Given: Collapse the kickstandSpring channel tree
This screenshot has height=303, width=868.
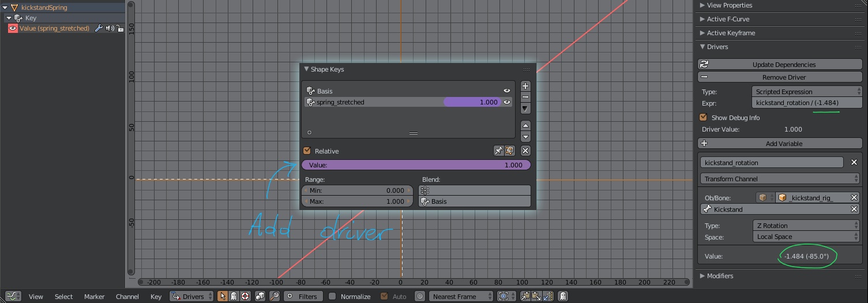Looking at the screenshot, I should click(x=5, y=8).
